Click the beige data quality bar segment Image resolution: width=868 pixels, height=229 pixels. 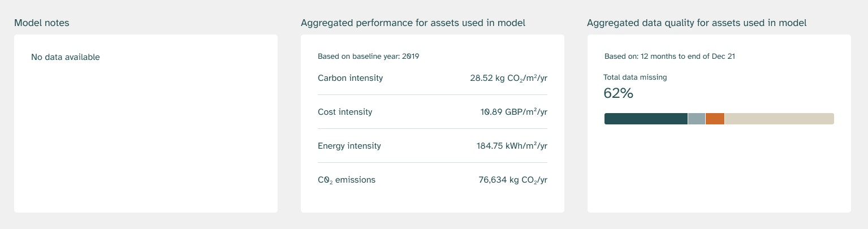[x=779, y=119]
